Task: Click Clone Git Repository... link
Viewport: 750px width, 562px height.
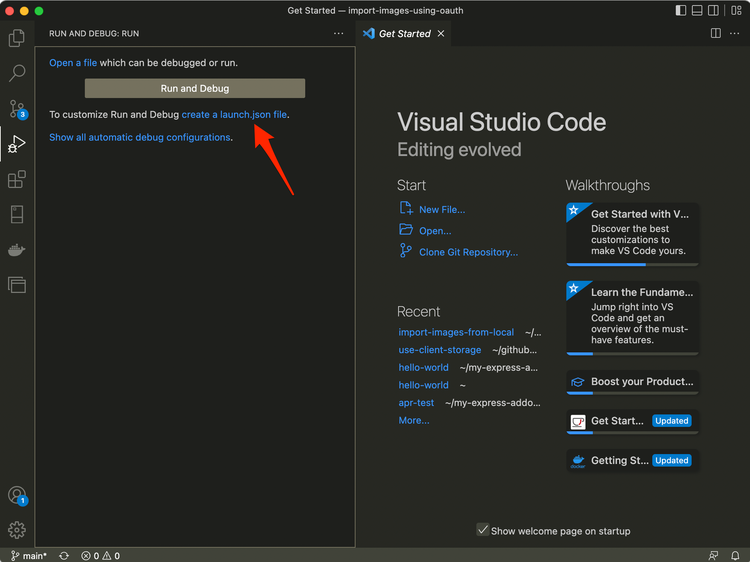Action: tap(468, 252)
